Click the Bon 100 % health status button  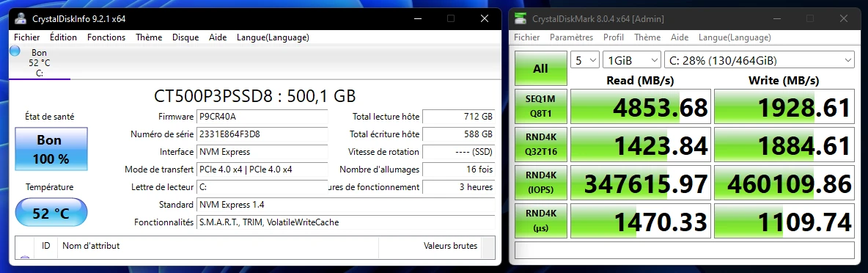point(51,149)
